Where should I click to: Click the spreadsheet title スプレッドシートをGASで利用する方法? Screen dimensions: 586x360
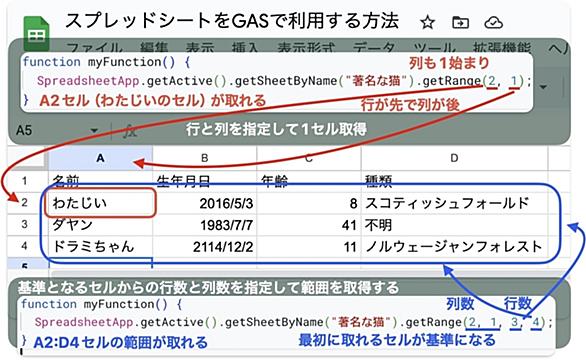(232, 21)
